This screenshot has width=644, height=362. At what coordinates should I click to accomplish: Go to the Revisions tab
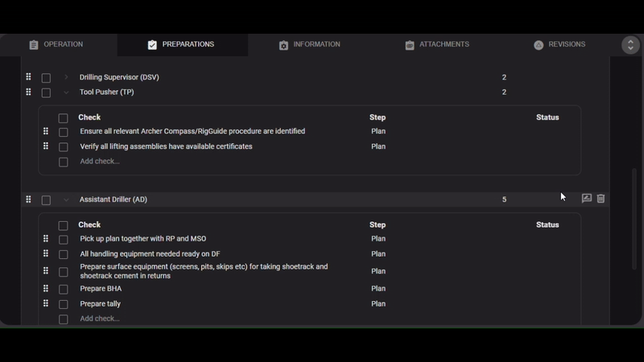(x=559, y=45)
